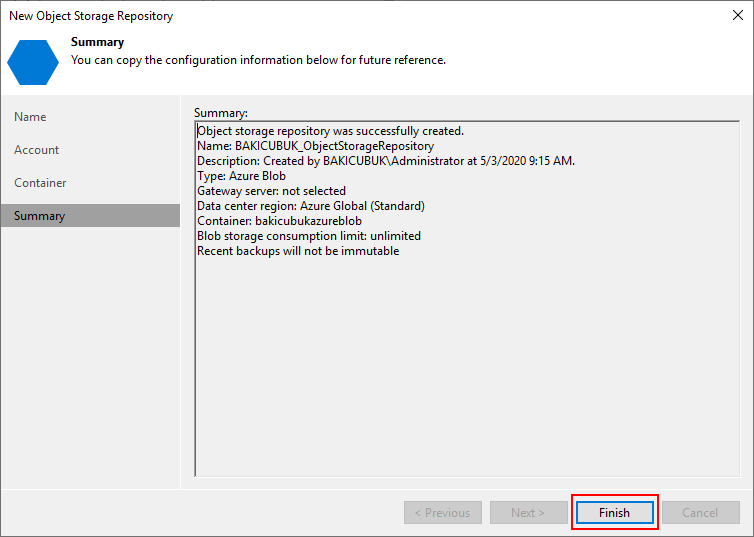Click the Description line in summary
This screenshot has width=754, height=537.
pos(386,161)
